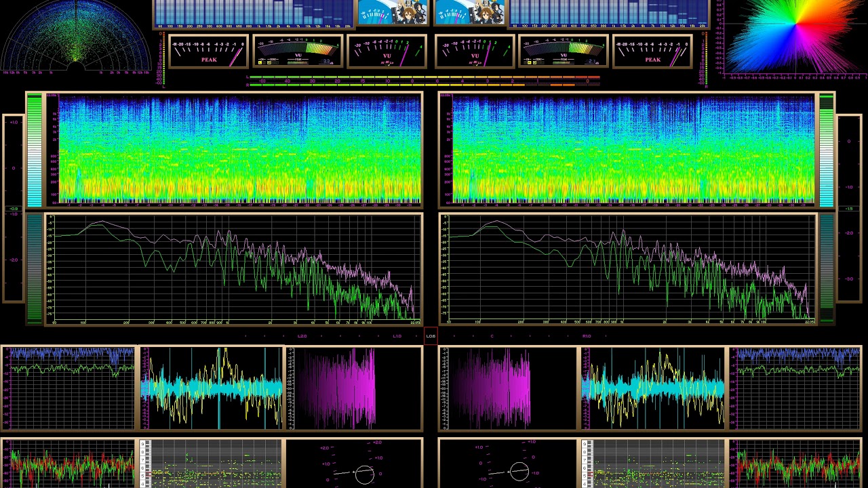Screen dimensions: 868x488
Task: Click the semicircular polar spectrum display
Action: coord(76,36)
